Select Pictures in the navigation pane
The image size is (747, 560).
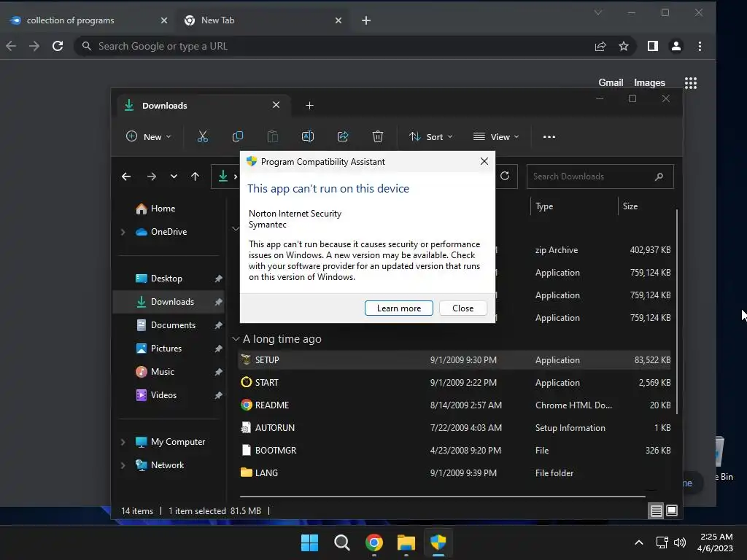point(169,349)
